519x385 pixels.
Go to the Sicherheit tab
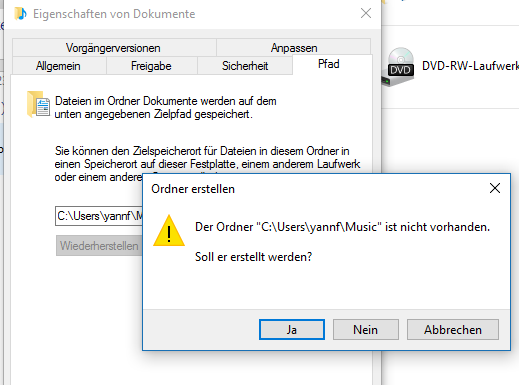(x=245, y=66)
